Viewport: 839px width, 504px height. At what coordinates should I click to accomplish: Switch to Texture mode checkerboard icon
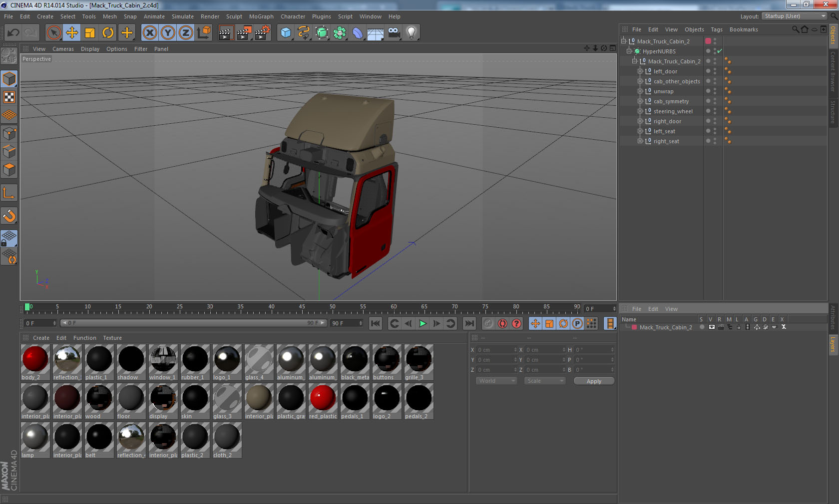pyautogui.click(x=9, y=97)
